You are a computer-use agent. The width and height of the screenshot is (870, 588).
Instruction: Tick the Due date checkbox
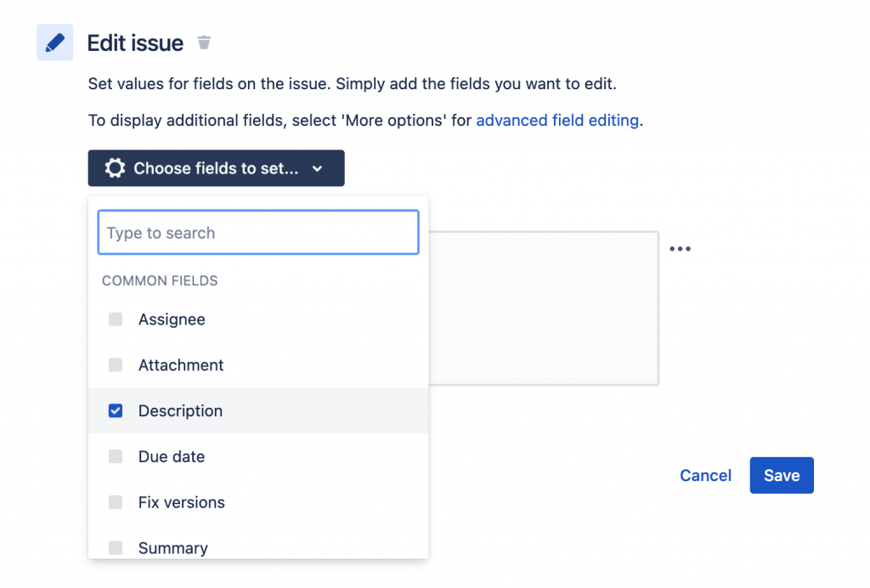coord(116,457)
